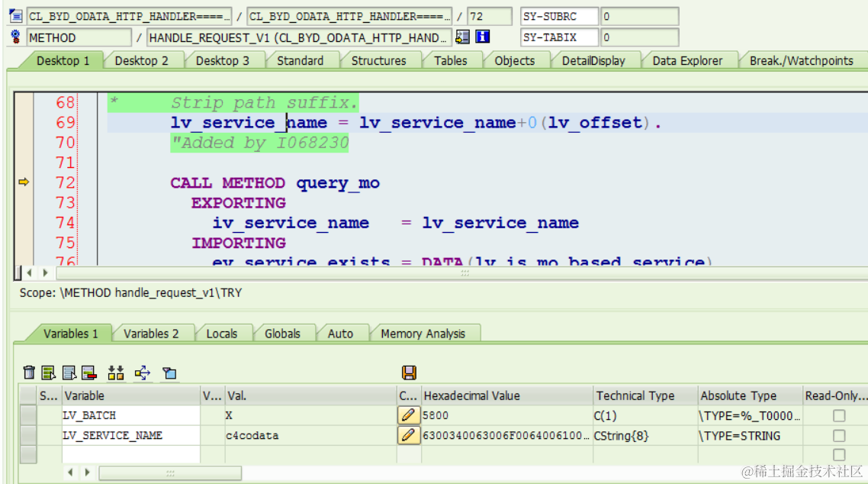Show the Locals tab
Image resolution: width=868 pixels, height=484 pixels.
[222, 334]
